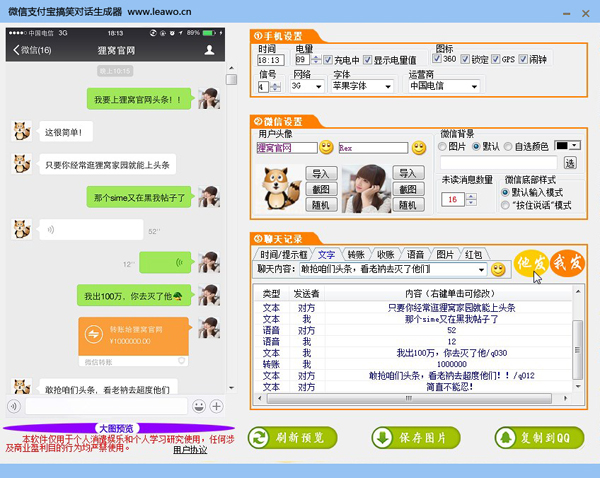
Task: Tap the contact profile icon in phone header
Action: point(209,50)
